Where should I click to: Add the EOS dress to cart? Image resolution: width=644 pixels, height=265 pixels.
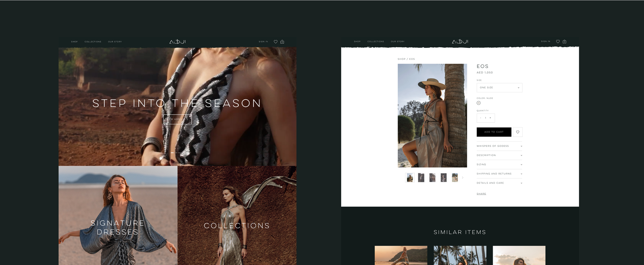pyautogui.click(x=494, y=132)
